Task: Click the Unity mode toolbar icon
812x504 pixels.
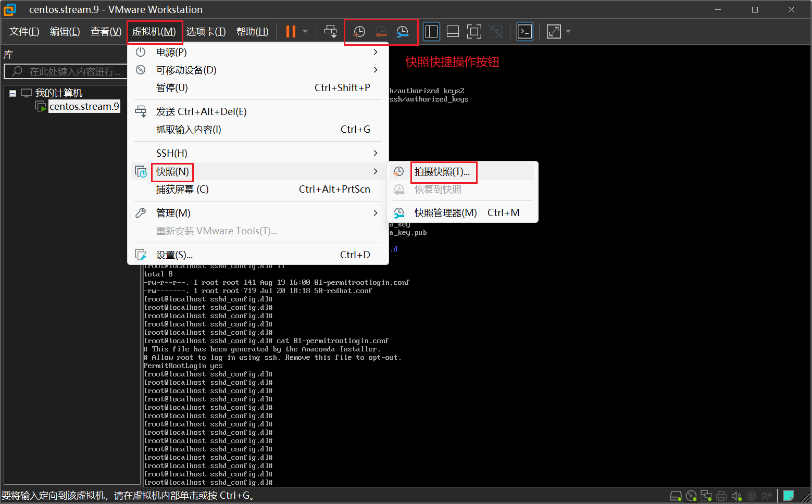Action: (495, 32)
